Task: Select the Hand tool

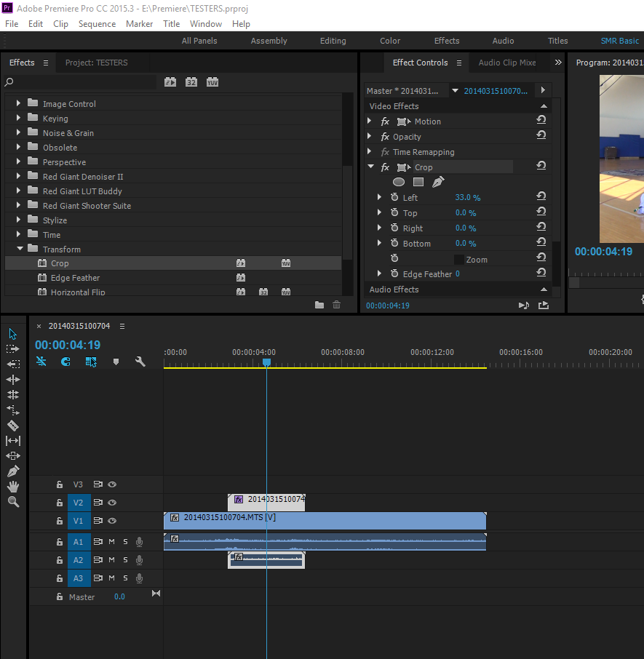Action: coord(13,487)
